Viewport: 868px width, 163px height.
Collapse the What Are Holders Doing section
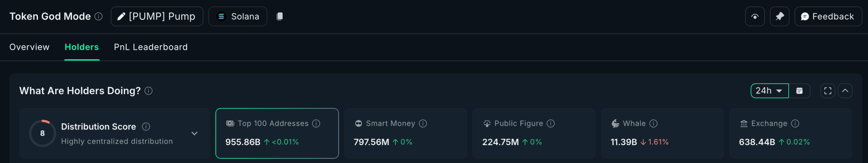845,91
